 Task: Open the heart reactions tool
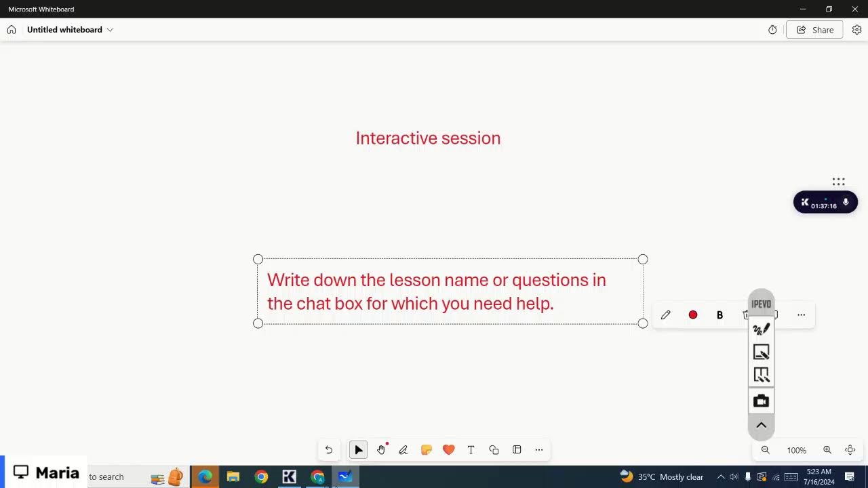point(448,449)
